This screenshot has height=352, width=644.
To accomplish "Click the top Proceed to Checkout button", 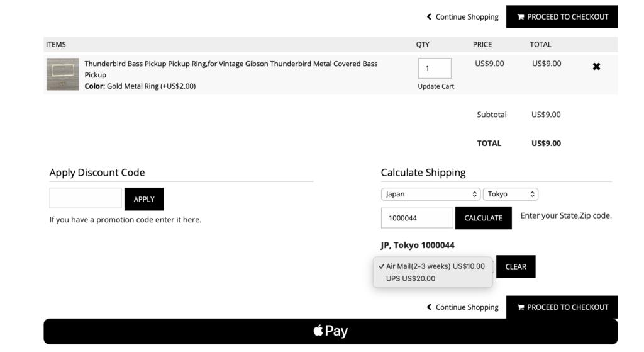I will click(x=562, y=17).
